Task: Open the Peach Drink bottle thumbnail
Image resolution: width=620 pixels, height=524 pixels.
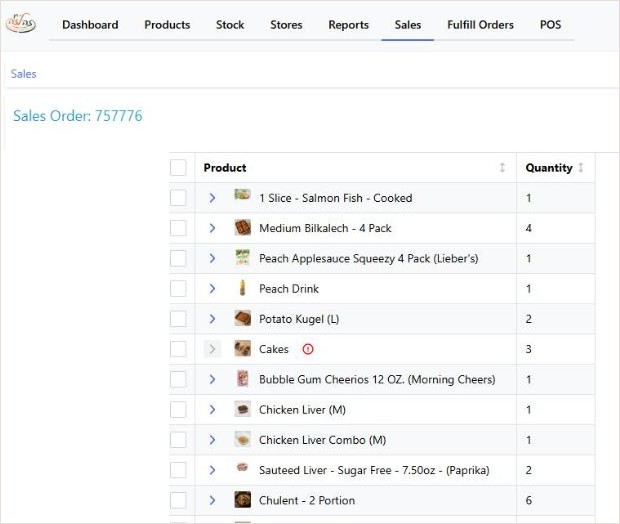Action: pos(242,288)
